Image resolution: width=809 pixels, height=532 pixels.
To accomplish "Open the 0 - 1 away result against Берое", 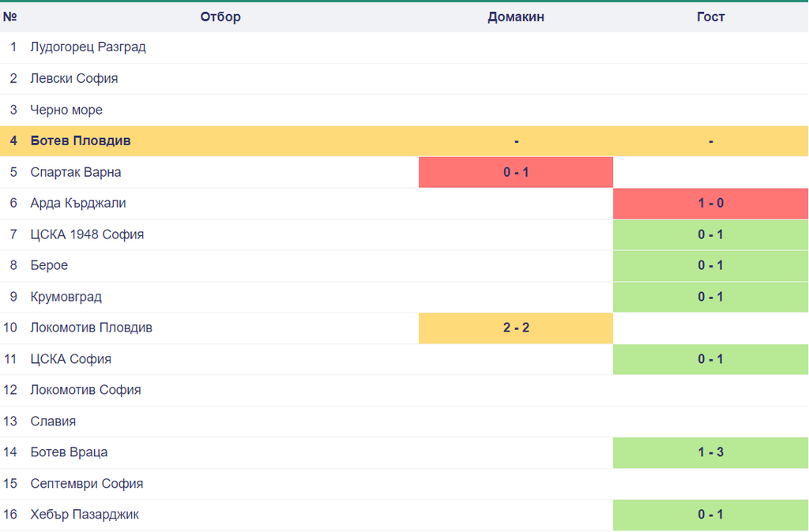I will [x=710, y=265].
